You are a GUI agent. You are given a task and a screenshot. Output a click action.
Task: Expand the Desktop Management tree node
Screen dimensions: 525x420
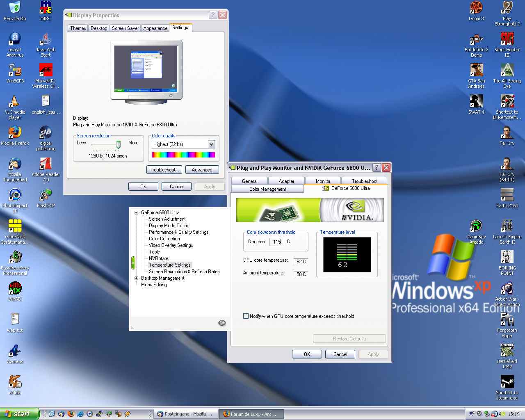coord(137,278)
